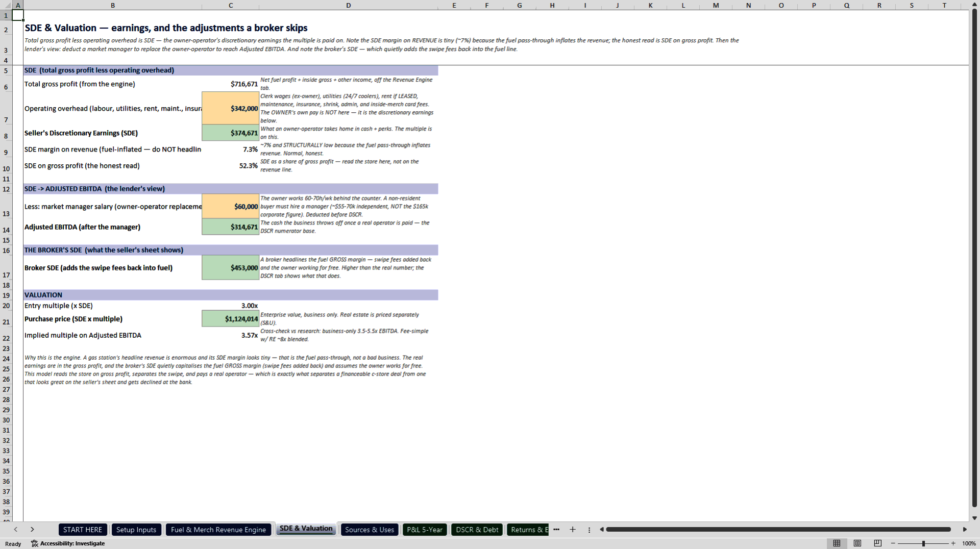The height and width of the screenshot is (549, 980).
Task: Go to the Sources & Uses tab
Action: pos(370,530)
